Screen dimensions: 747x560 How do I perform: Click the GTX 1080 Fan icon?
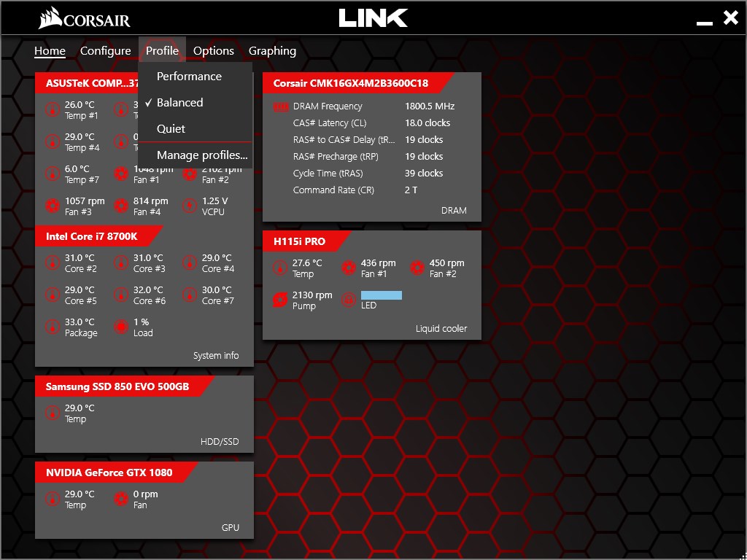pyautogui.click(x=121, y=499)
